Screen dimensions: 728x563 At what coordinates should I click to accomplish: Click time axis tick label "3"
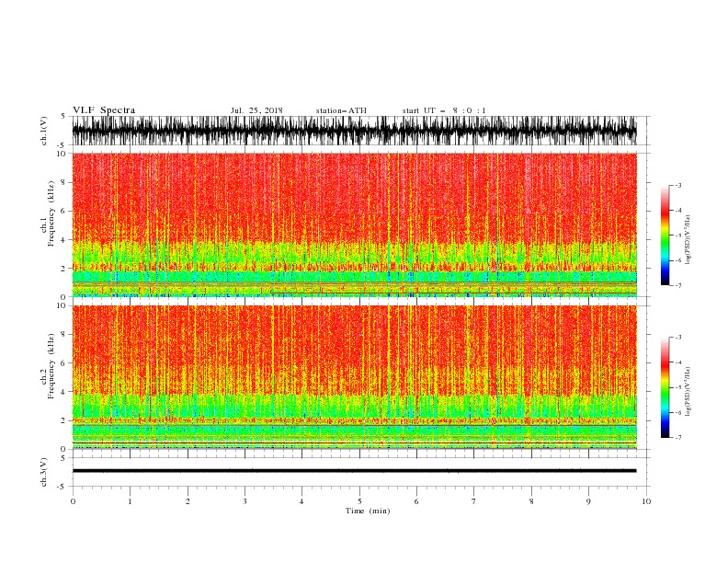(245, 501)
